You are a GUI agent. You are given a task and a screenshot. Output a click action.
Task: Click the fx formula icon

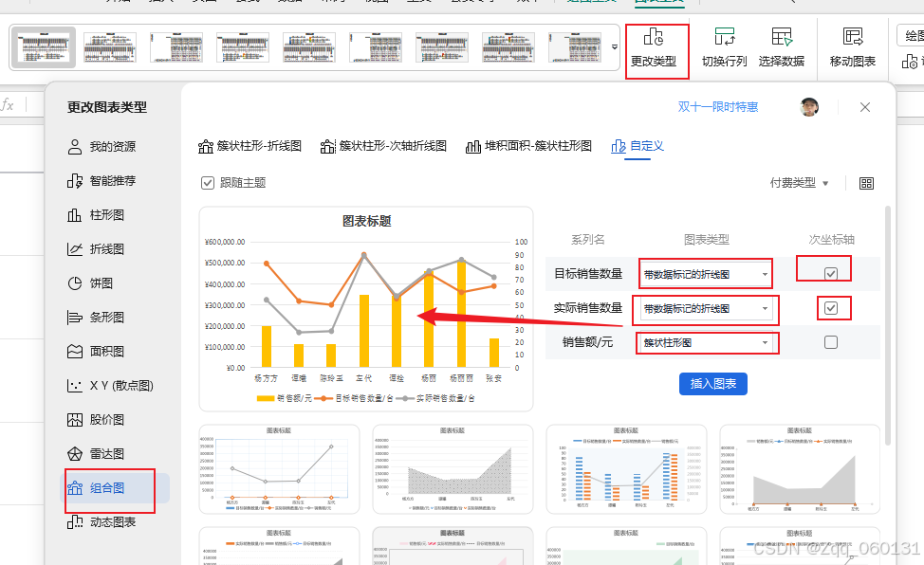(8, 105)
